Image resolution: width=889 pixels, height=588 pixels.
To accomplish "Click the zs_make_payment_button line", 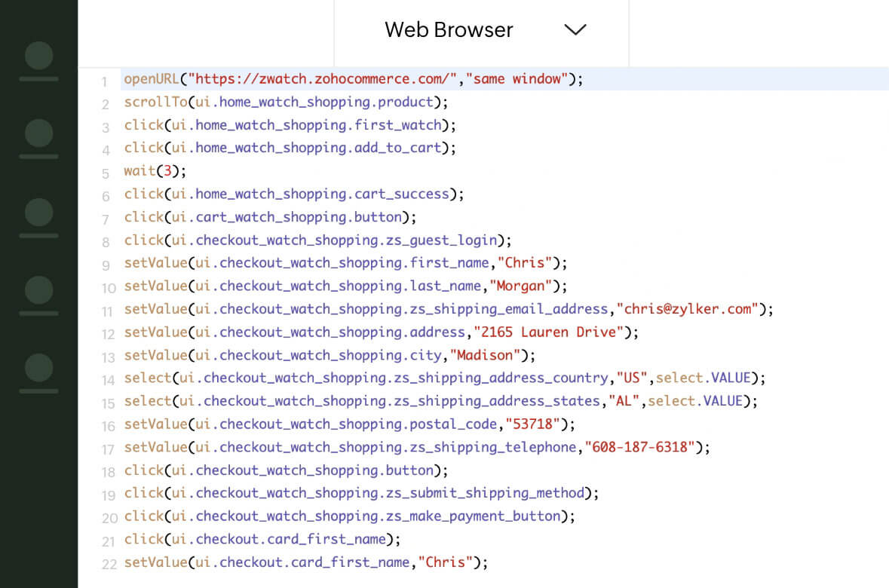I will 349,516.
